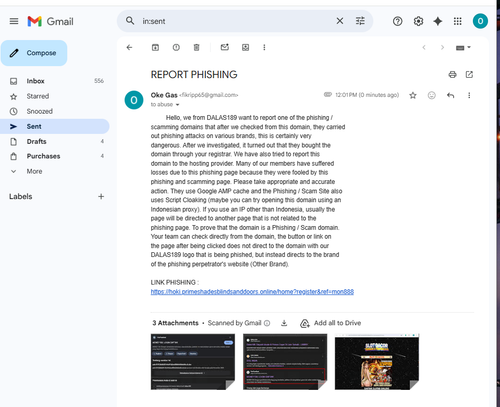Click the Gmail logo
Viewport: 500px width, 407px height.
(x=50, y=21)
